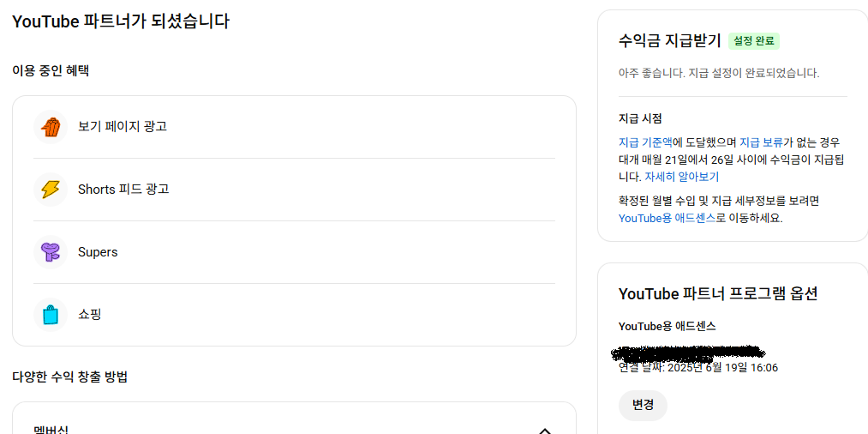Collapse the 멤버십 section with the chevron

pyautogui.click(x=544, y=430)
